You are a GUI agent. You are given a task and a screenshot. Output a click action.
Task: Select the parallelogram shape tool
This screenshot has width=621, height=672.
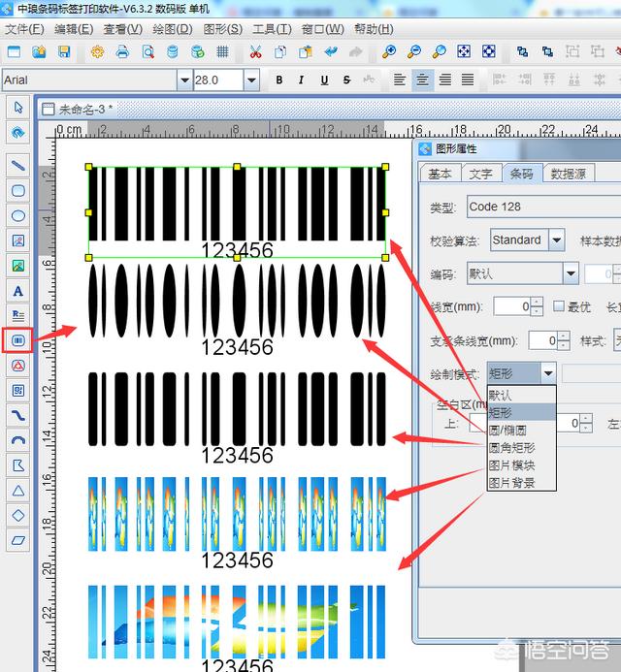(x=18, y=540)
